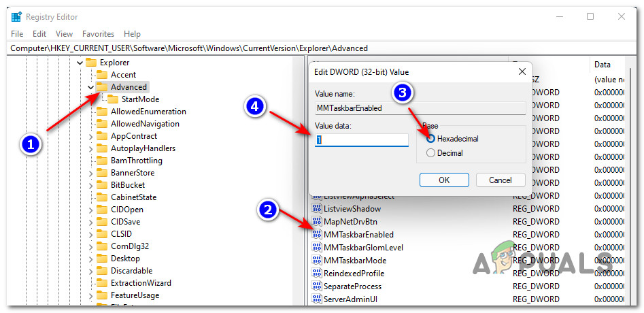The height and width of the screenshot is (313, 644).
Task: Open the View menu
Action: pos(64,34)
